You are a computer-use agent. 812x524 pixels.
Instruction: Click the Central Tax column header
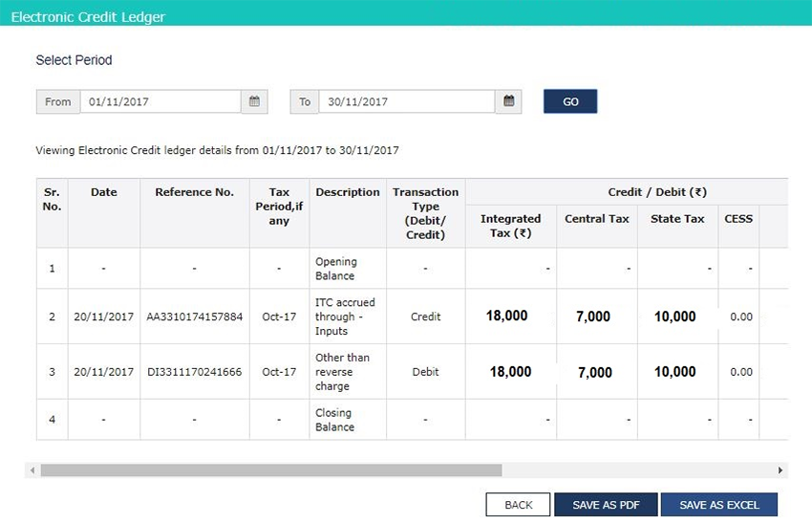[x=596, y=219]
